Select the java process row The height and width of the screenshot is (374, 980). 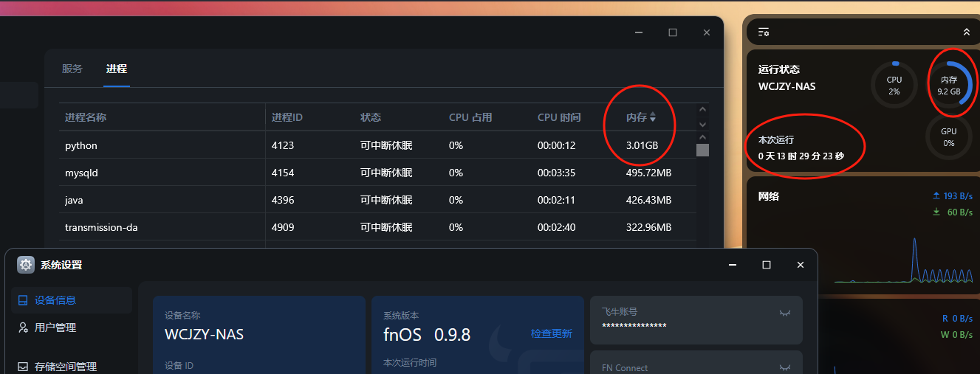click(x=377, y=200)
